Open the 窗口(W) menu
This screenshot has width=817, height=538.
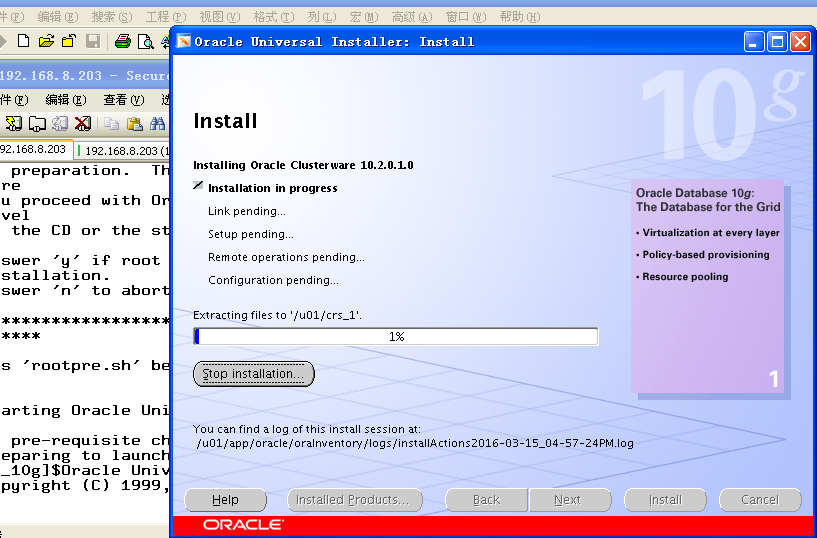tap(466, 17)
